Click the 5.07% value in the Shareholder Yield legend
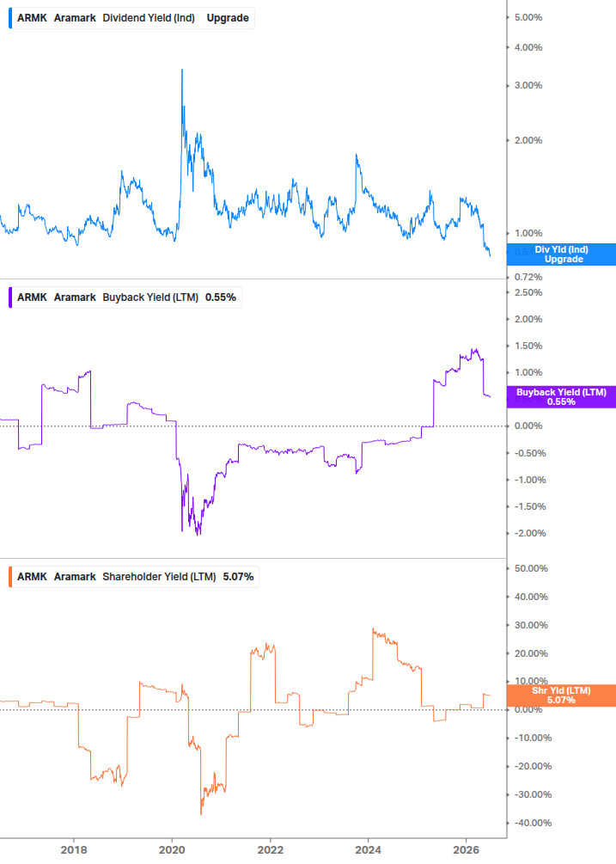Screen dimensions: 616x864 point(238,577)
